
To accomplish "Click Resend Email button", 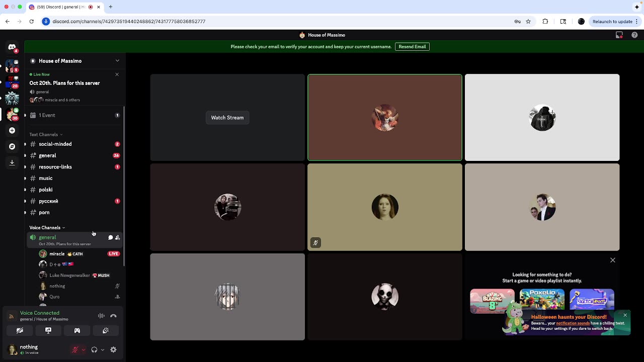I will [x=412, y=47].
